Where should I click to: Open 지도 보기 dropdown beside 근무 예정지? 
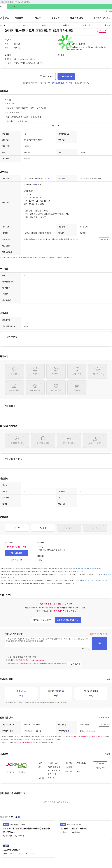pyautogui.click(x=104, y=239)
